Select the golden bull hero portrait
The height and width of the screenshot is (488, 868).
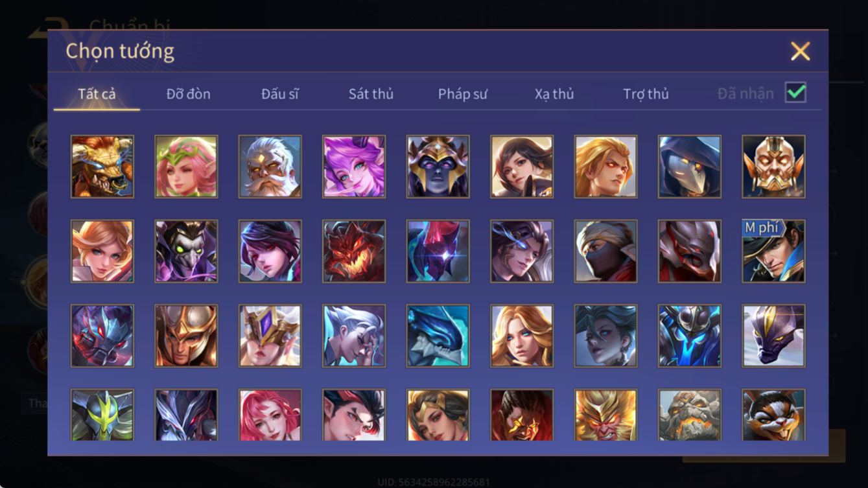tap(102, 167)
